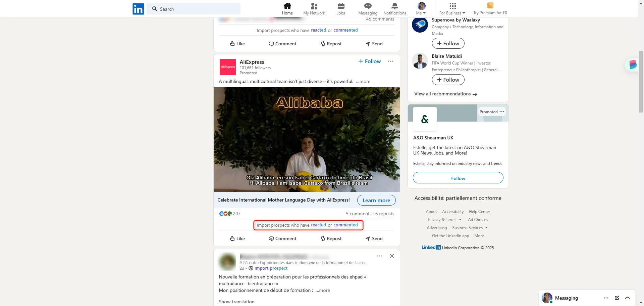Open '6 reposts' on AliExpress post

pyautogui.click(x=385, y=214)
